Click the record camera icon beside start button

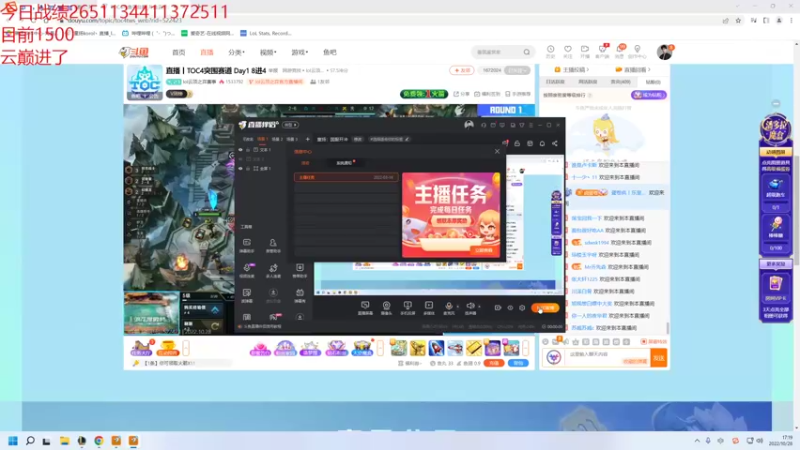tap(497, 308)
